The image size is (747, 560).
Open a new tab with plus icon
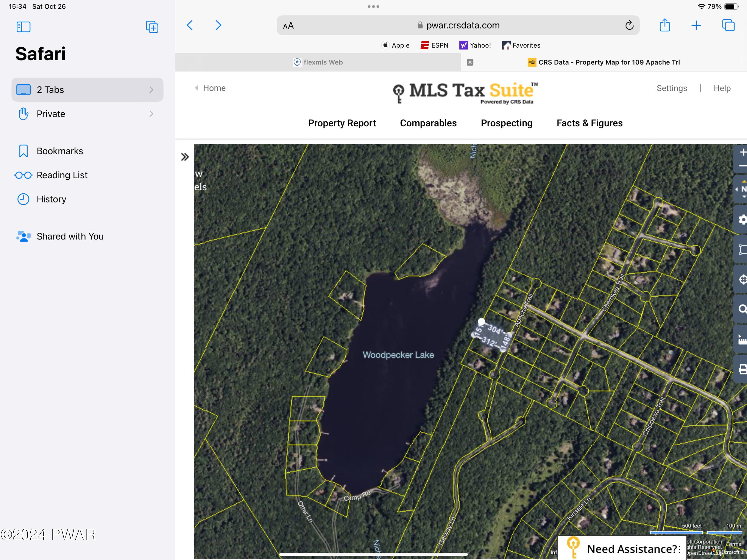696,25
